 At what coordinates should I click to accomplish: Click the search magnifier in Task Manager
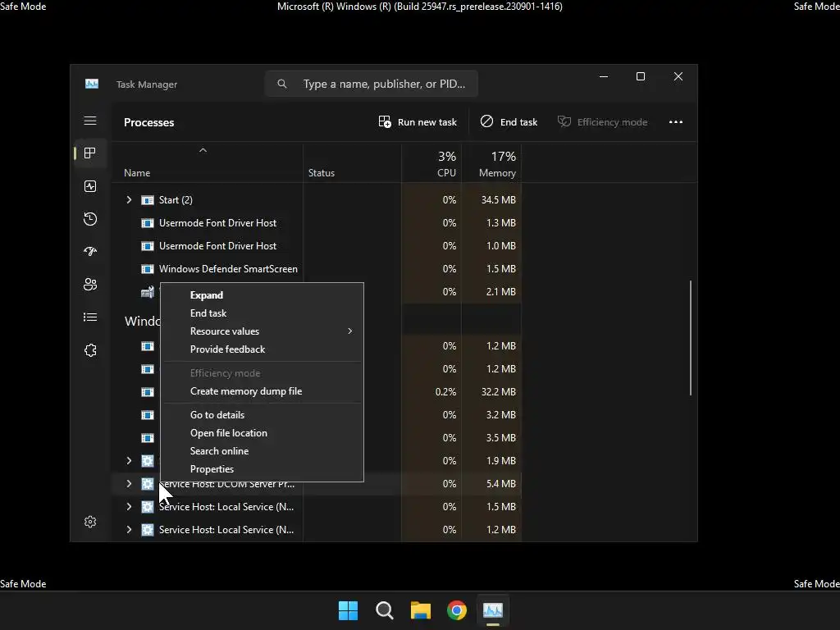coord(282,84)
